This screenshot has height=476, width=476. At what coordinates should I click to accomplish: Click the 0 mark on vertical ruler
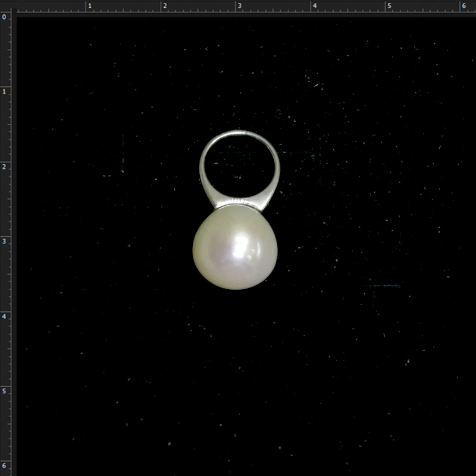pyautogui.click(x=4, y=17)
